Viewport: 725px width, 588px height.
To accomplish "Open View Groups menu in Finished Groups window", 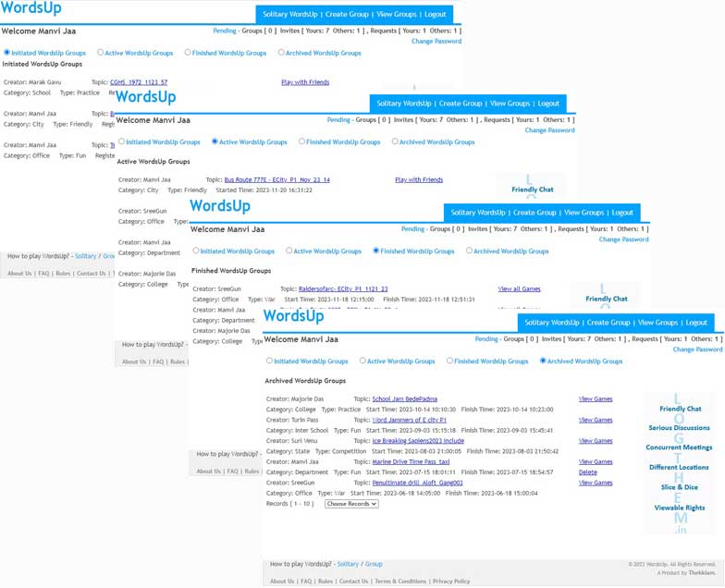I will [584, 213].
